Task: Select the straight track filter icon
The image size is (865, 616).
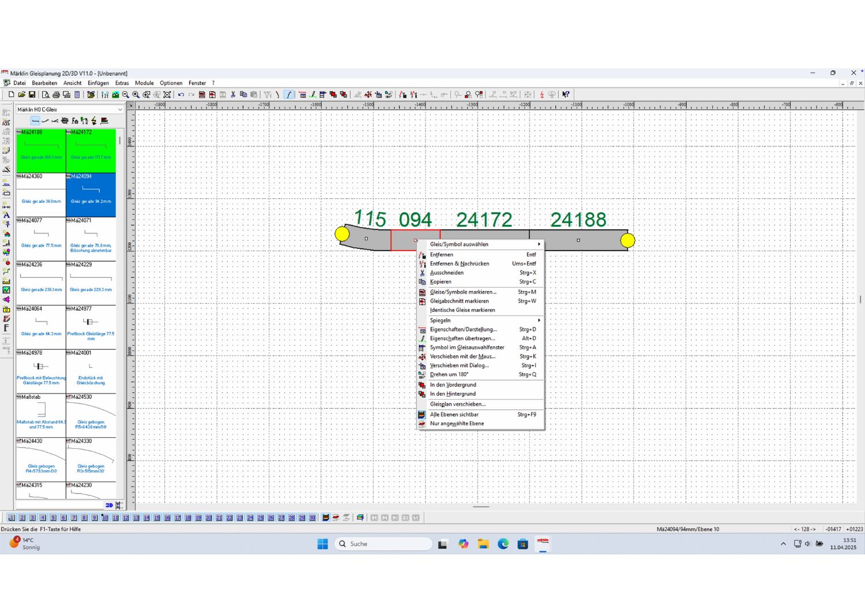Action: 35,121
